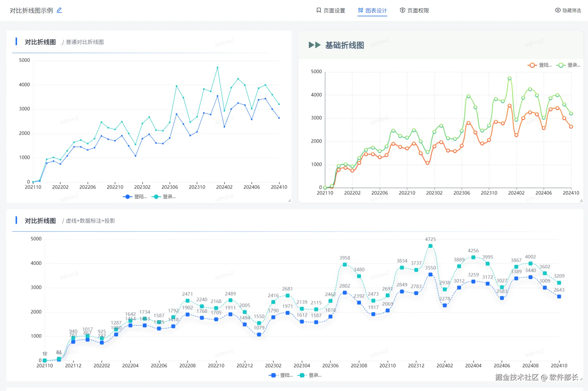
Task: Switch to the 页面设置 tab
Action: 331,10
